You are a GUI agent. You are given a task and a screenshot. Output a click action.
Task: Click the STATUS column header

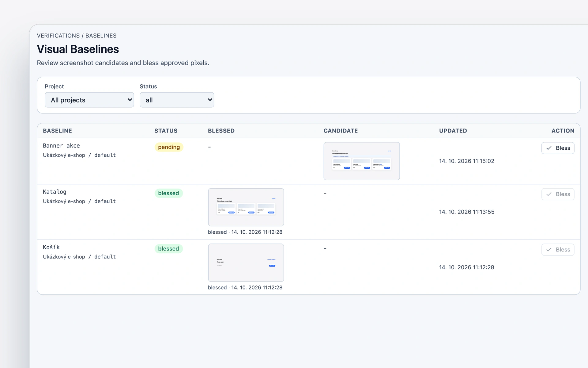(166, 131)
